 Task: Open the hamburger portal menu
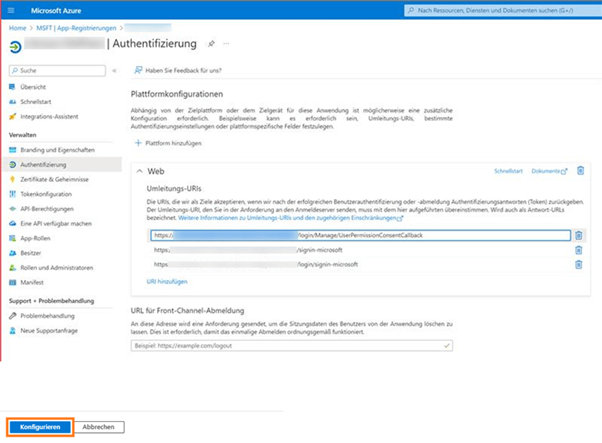(x=11, y=10)
